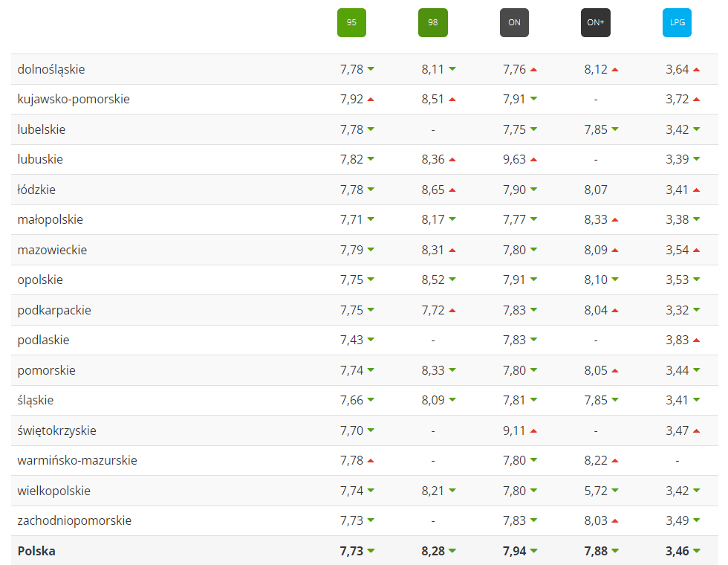The height and width of the screenshot is (565, 728).
Task: Click the 3,54 LPG price for mazowieckie
Action: point(677,250)
